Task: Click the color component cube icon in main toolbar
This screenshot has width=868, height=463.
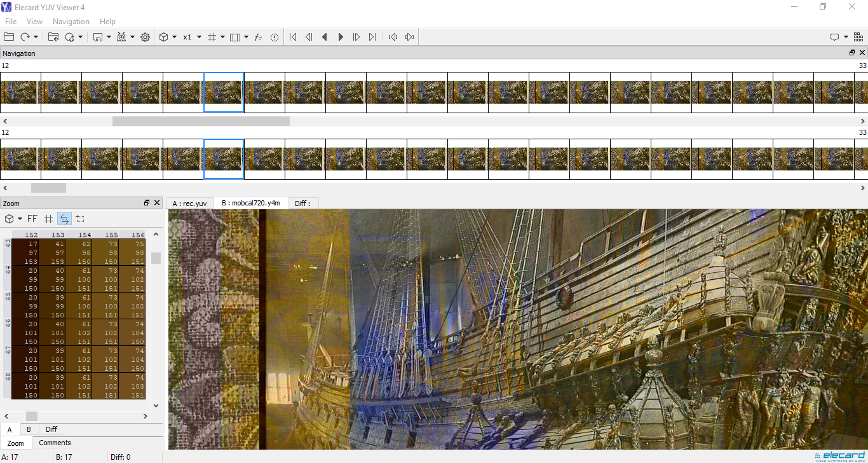Action: click(163, 37)
